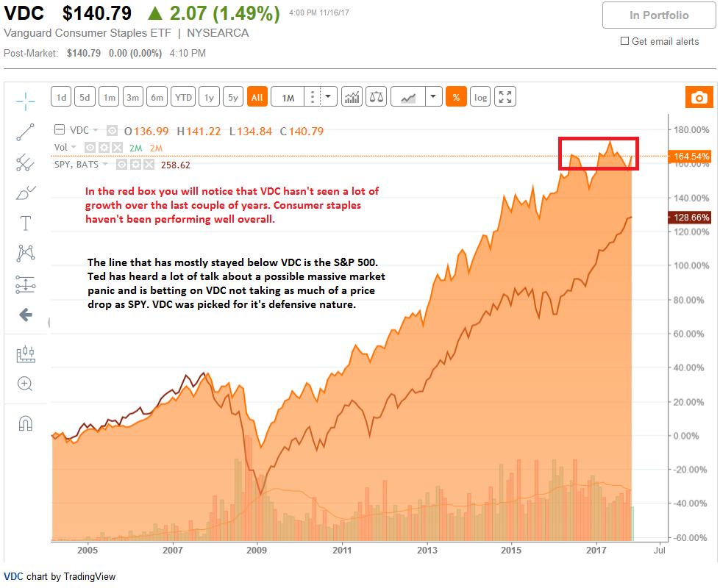This screenshot has height=588, width=720.
Task: Expand the chart style dropdown arrow
Action: 434,97
